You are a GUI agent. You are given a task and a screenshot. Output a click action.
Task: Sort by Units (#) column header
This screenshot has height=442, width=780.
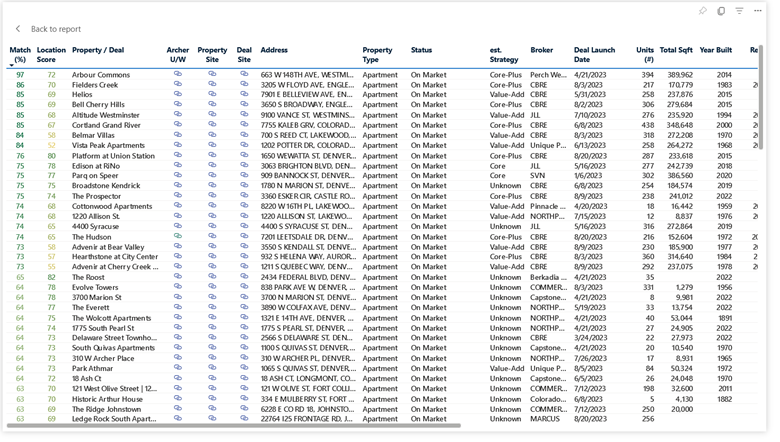click(x=645, y=55)
